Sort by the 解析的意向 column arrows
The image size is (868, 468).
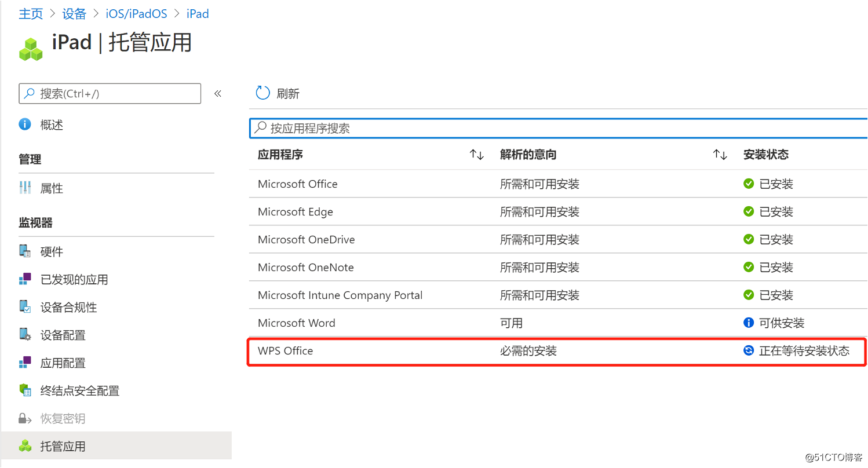(x=720, y=155)
